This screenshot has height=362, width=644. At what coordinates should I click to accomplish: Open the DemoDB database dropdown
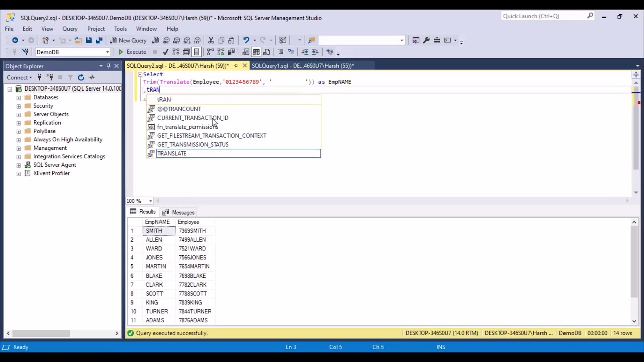coord(107,52)
